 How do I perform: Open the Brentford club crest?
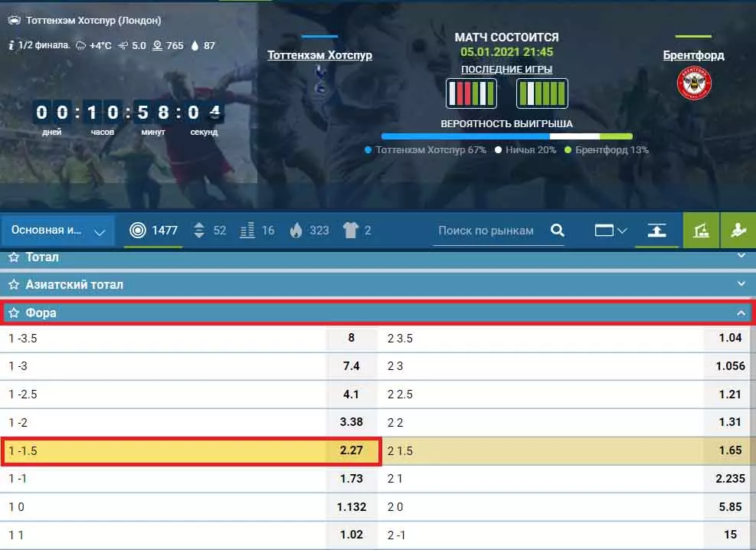(x=694, y=83)
